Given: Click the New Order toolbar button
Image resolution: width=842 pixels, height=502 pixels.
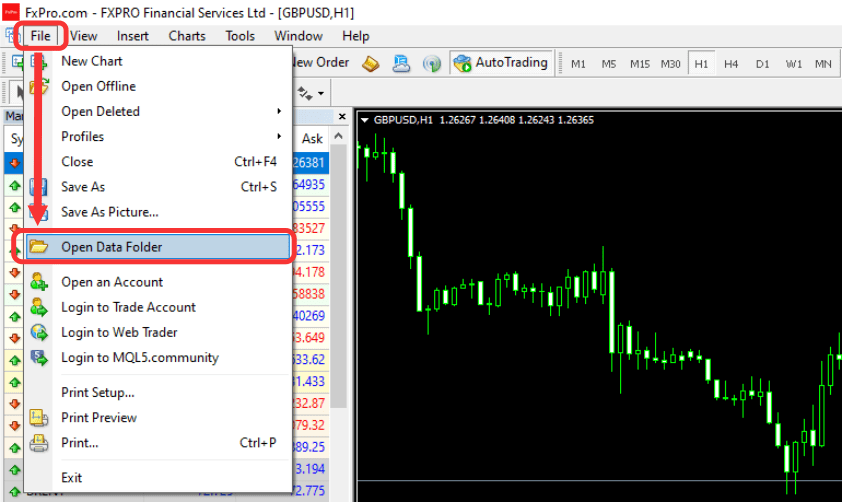Looking at the screenshot, I should [x=321, y=63].
